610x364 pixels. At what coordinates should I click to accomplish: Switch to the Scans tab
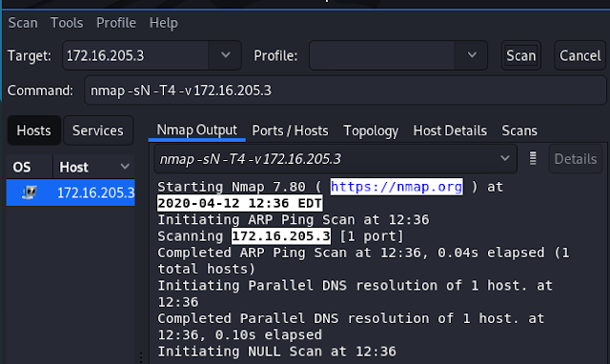(x=519, y=131)
